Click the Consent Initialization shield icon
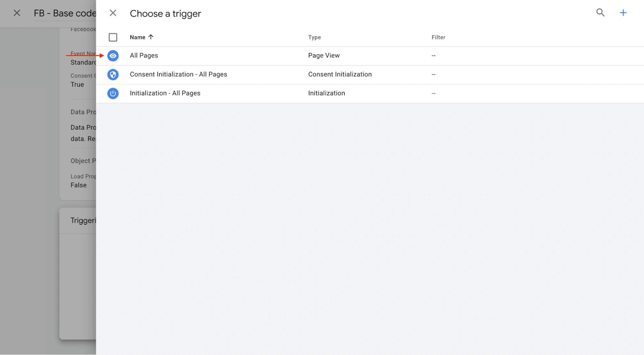Image resolution: width=644 pixels, height=355 pixels. 113,74
